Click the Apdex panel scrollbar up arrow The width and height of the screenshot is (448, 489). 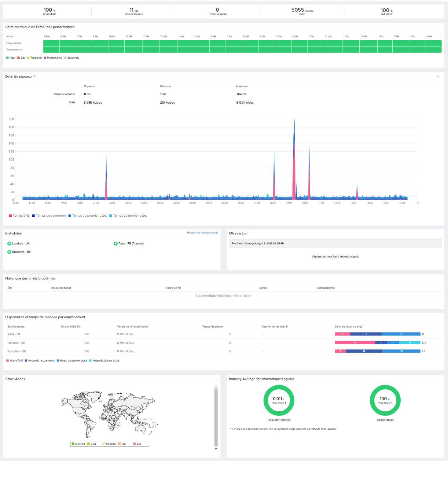tap(216, 387)
